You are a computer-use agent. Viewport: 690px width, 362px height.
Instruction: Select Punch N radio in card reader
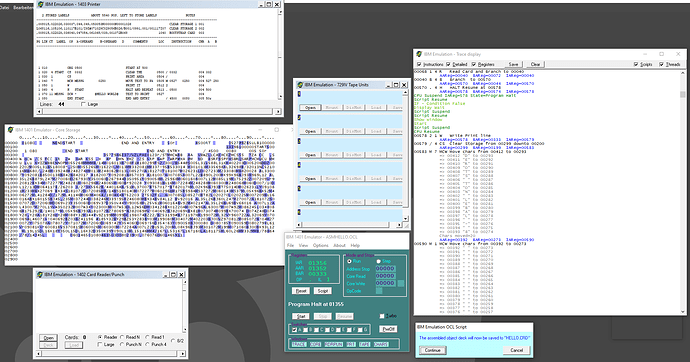(123, 344)
